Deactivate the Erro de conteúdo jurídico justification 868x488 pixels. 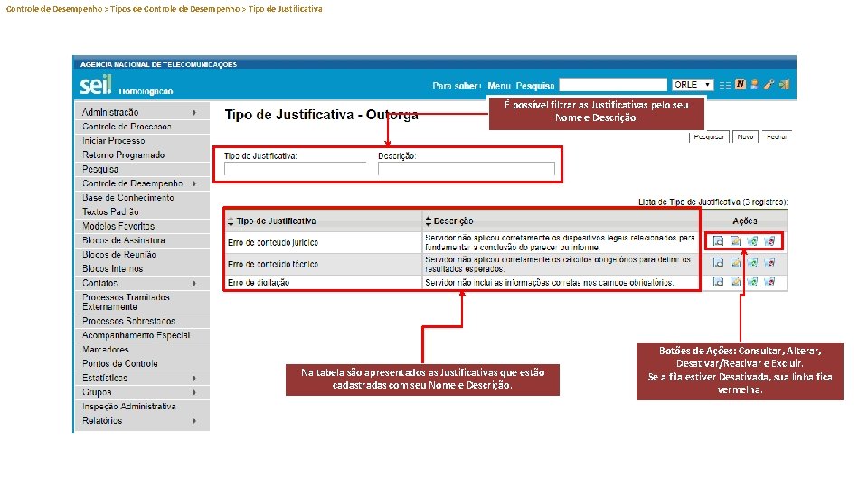coord(751,241)
